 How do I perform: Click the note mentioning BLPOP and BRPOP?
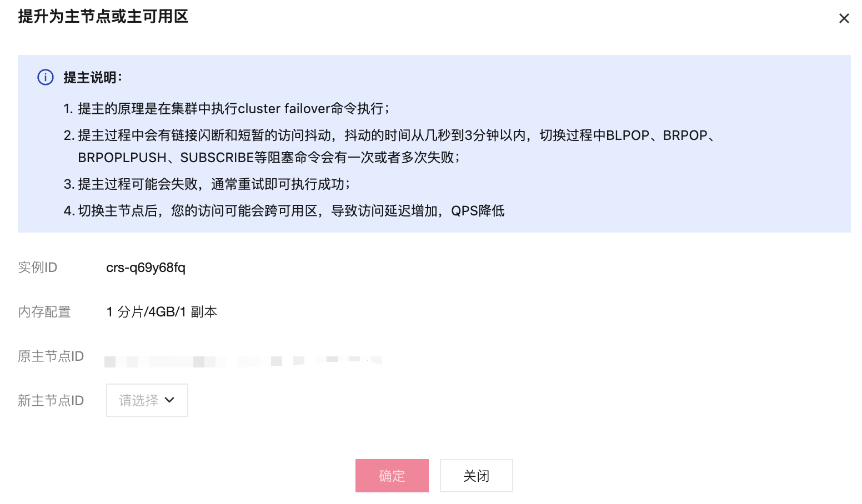pyautogui.click(x=389, y=135)
